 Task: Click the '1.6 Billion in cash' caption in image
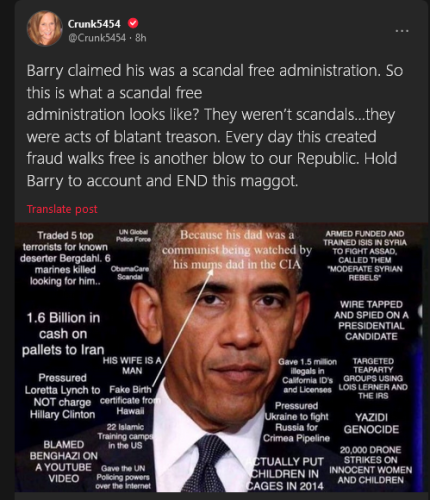click(63, 334)
